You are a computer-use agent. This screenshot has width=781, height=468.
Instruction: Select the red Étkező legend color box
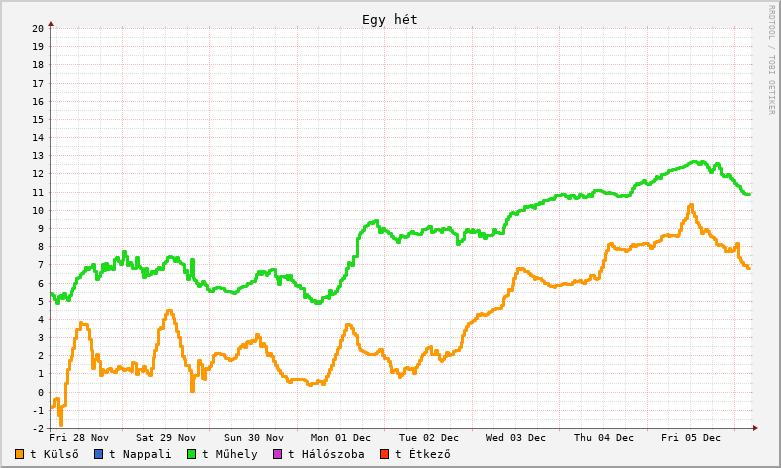(384, 454)
